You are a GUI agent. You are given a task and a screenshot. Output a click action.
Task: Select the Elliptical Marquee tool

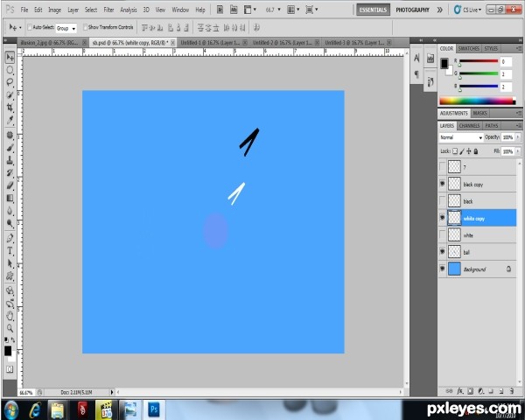tap(10, 70)
